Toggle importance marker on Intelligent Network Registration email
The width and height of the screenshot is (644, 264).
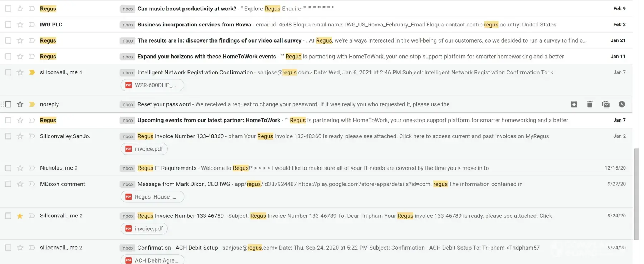click(32, 72)
